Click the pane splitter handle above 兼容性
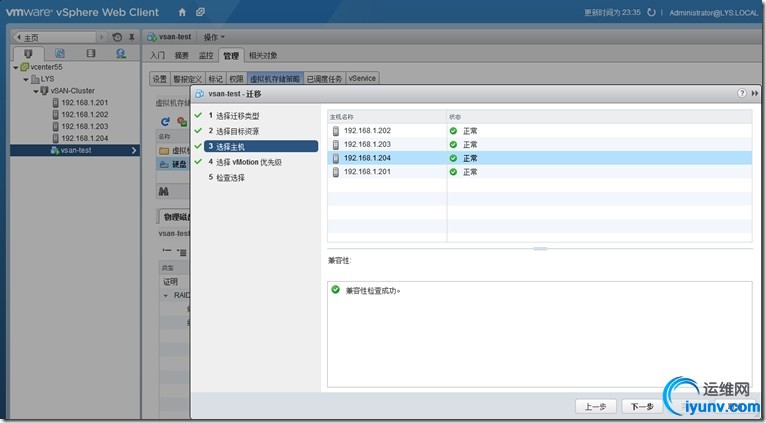The width and height of the screenshot is (766, 423). click(540, 249)
